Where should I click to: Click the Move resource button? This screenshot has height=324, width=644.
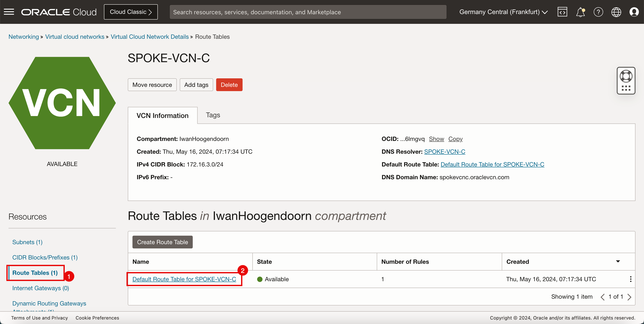pyautogui.click(x=152, y=85)
